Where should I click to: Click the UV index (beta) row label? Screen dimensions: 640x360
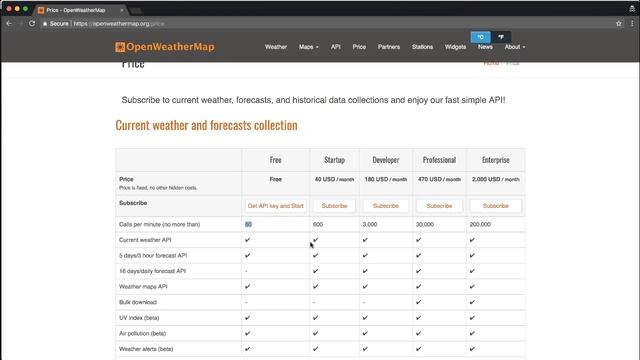[x=139, y=318]
